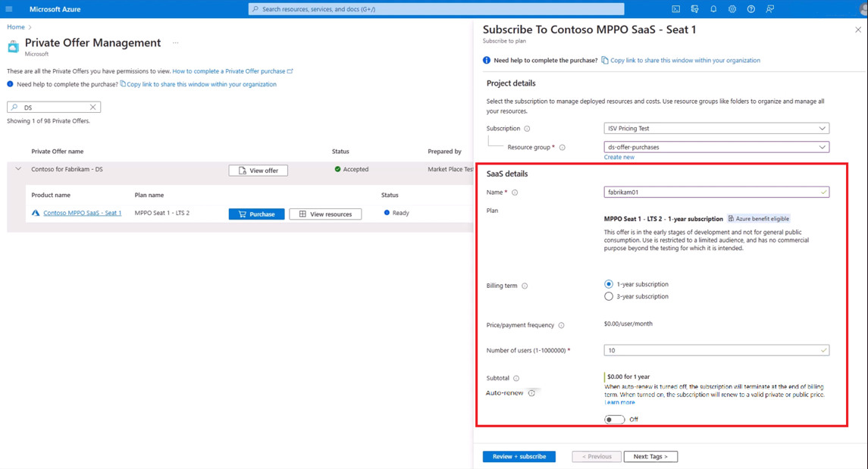Toggle the Auto-renew switch
This screenshot has width=868, height=469.
click(614, 419)
